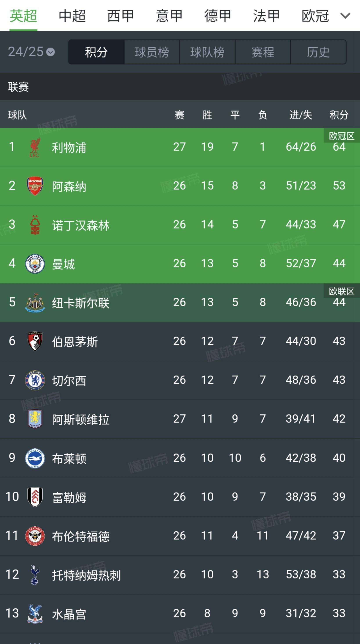Open the 赛程 schedule tab

(263, 52)
